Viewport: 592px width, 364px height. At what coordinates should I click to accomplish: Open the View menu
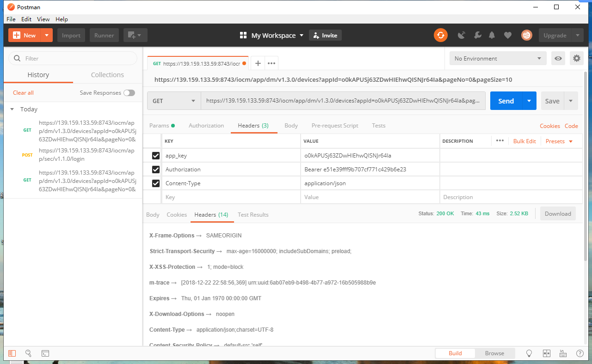[x=43, y=19]
